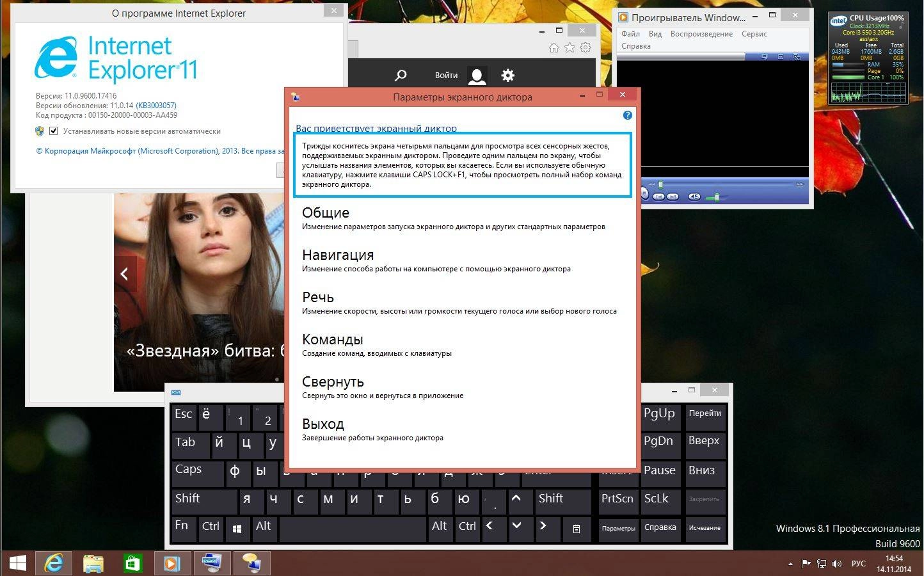Image resolution: width=924 pixels, height=576 pixels.
Task: Open the Файл menu in Media Player
Action: [630, 34]
